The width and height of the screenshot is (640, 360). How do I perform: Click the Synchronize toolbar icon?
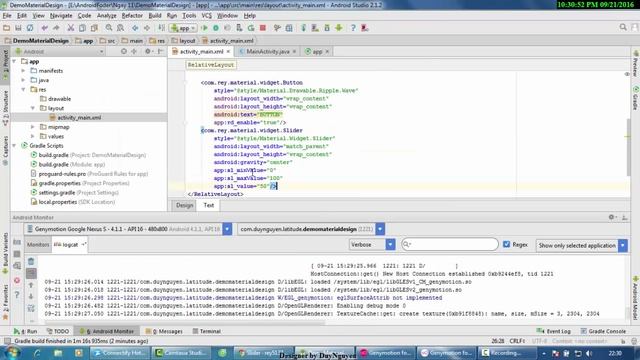click(30, 28)
